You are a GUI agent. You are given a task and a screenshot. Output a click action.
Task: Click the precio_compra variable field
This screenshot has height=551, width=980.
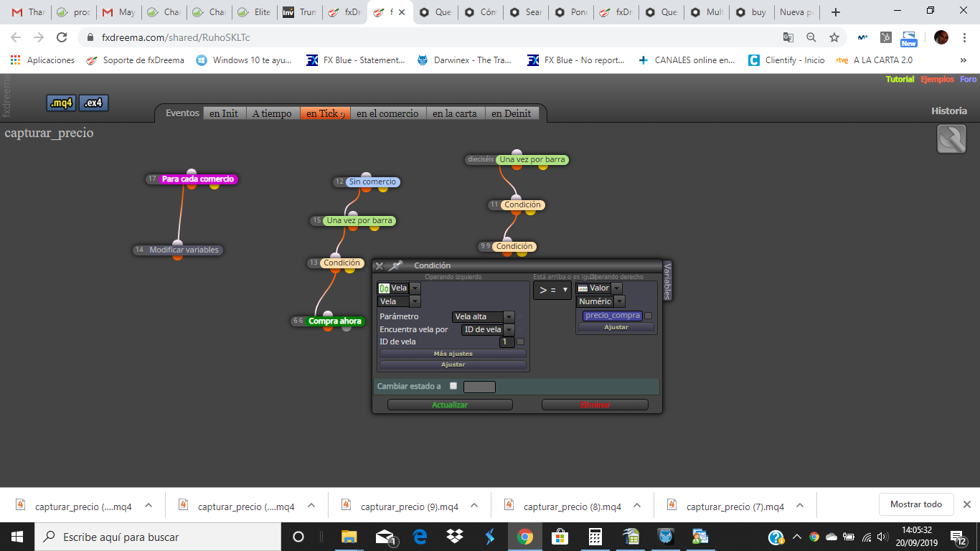click(x=613, y=316)
